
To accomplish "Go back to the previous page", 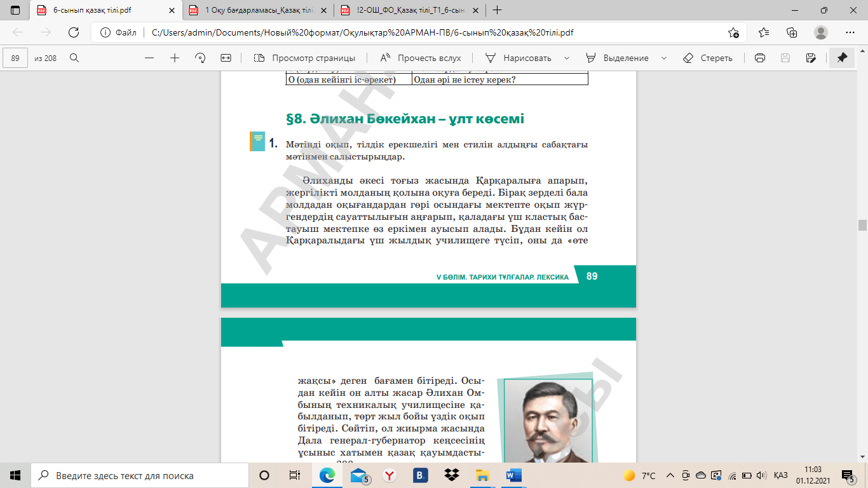I will pyautogui.click(x=18, y=33).
